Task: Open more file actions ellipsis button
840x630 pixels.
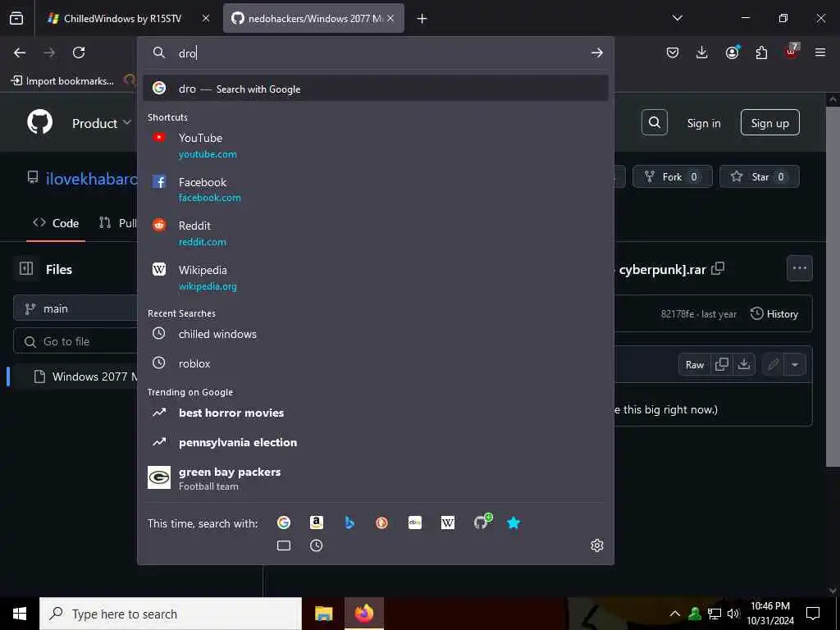Action: [799, 268]
